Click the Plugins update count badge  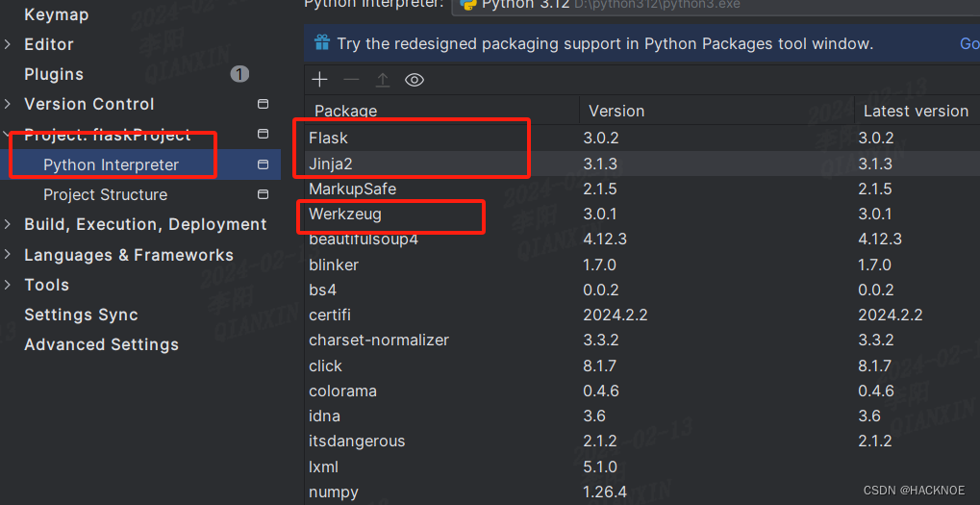(239, 74)
